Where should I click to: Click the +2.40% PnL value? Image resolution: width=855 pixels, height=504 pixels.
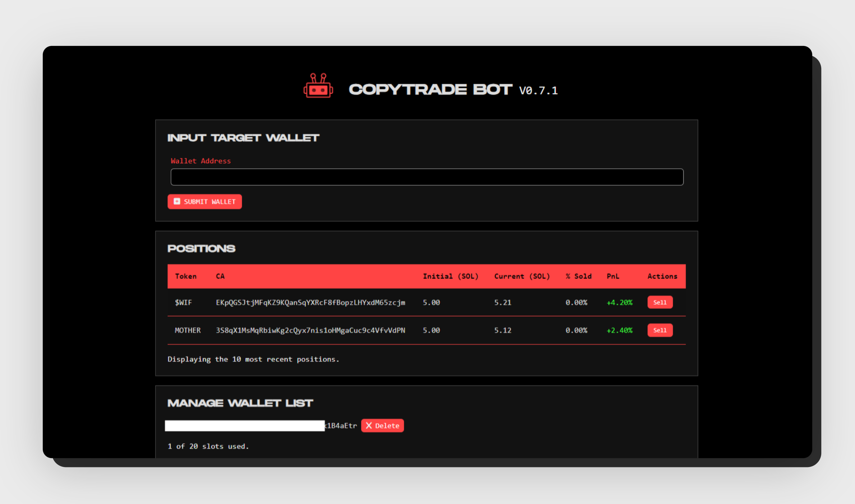619,330
